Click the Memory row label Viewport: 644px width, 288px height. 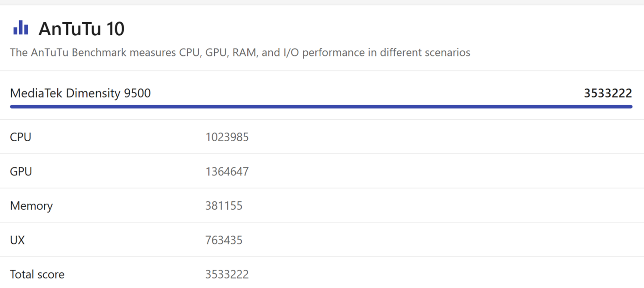(x=31, y=206)
